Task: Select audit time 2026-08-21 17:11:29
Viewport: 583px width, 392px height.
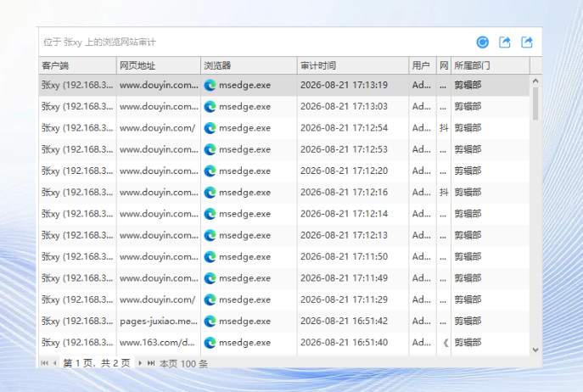Action: [x=344, y=300]
